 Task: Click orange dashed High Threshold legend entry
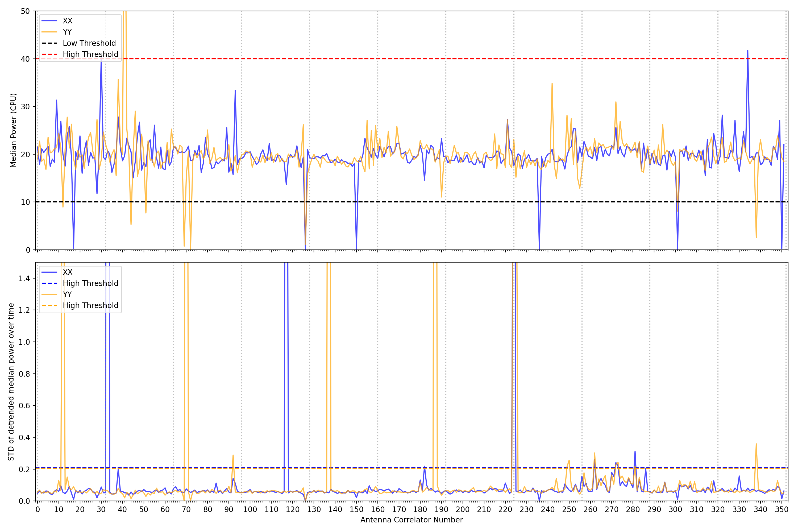pyautogui.click(x=90, y=305)
